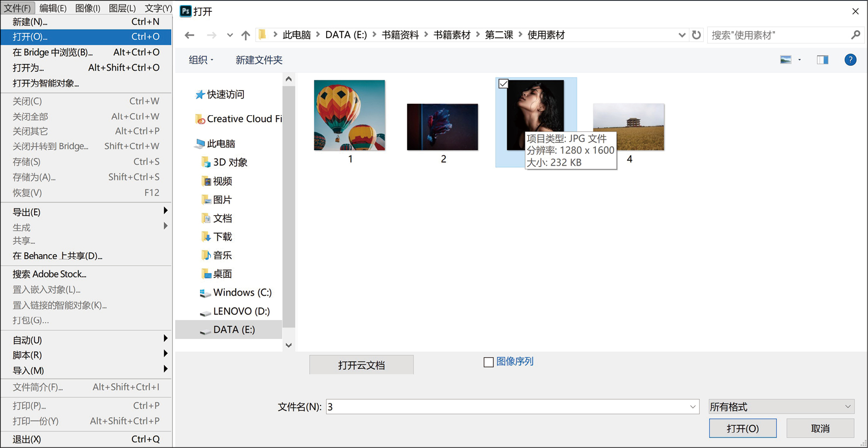Viewport: 868px width, 448px height.
Task: Choose 新建(N)... from the File menu
Action: click(86, 22)
